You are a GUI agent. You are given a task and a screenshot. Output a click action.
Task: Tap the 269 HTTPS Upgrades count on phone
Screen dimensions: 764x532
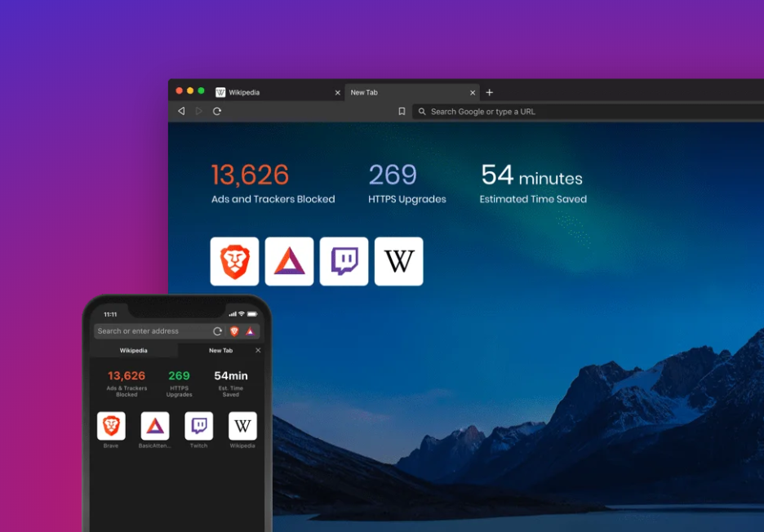(179, 383)
